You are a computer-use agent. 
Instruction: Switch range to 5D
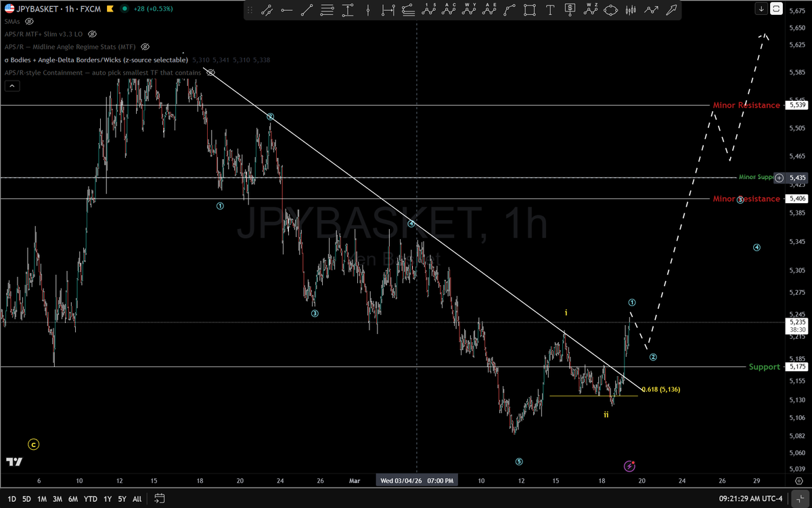(x=26, y=499)
